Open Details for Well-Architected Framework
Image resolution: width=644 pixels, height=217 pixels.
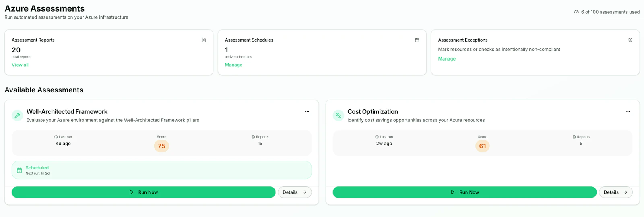coord(295,192)
